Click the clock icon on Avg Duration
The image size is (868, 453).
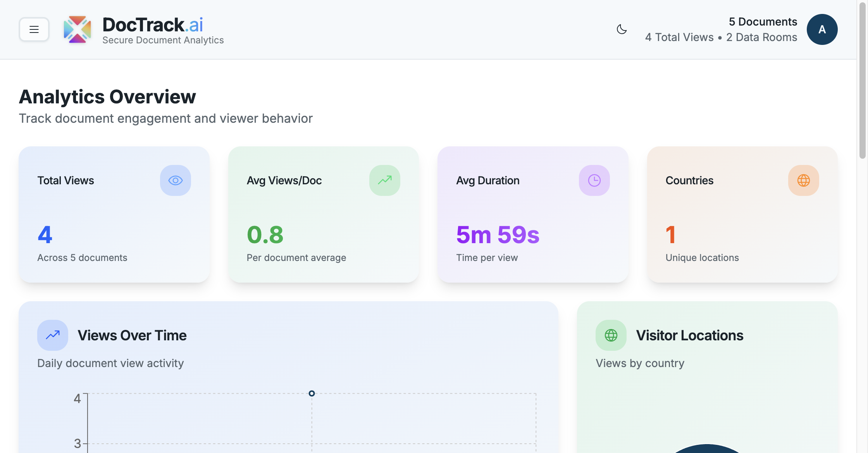594,180
